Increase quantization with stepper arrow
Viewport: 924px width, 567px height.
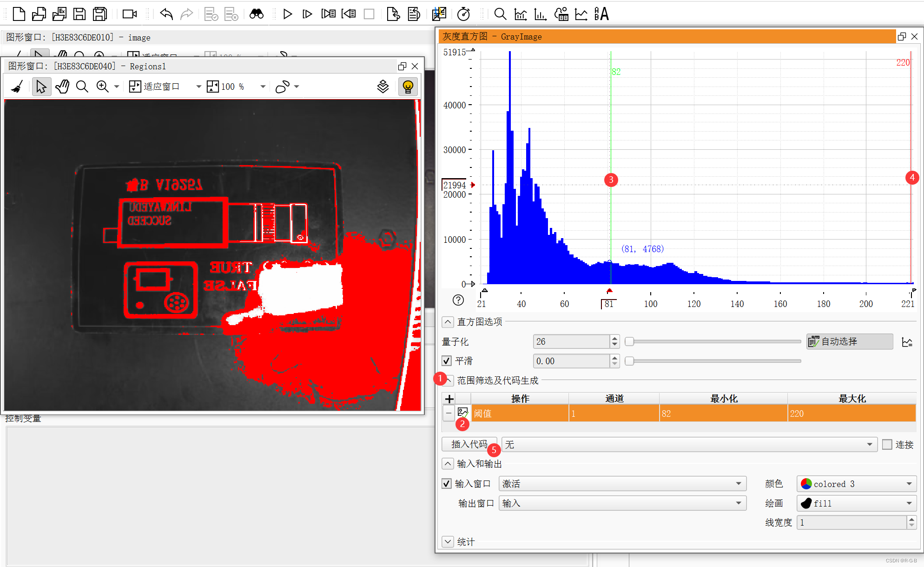(614, 339)
